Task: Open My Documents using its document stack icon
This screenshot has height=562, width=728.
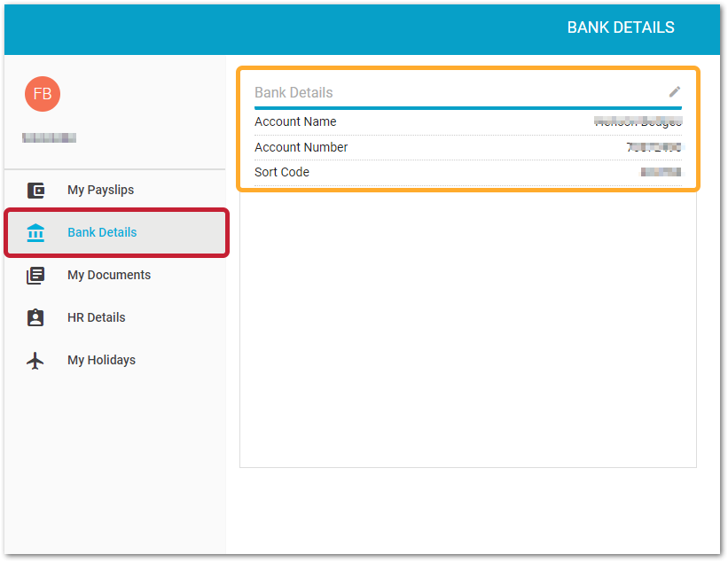Action: (x=35, y=275)
